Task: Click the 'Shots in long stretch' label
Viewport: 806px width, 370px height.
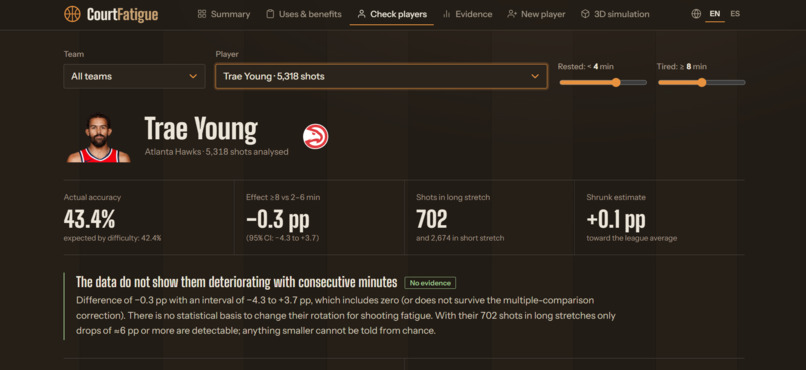Action: pos(453,197)
